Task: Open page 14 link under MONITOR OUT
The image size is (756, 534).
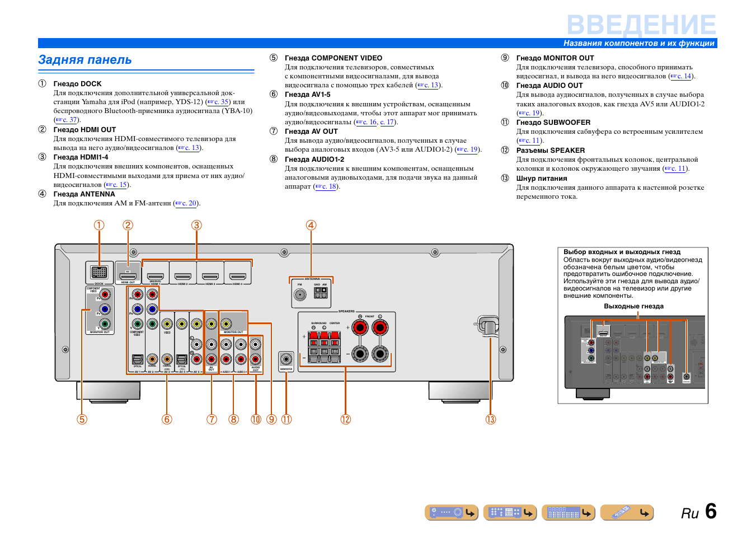Action: click(682, 76)
